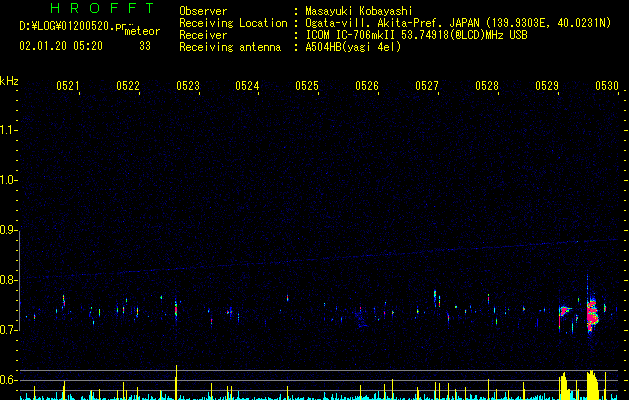Select receiver text ICOM IC-706mkII

pyautogui.click(x=351, y=35)
